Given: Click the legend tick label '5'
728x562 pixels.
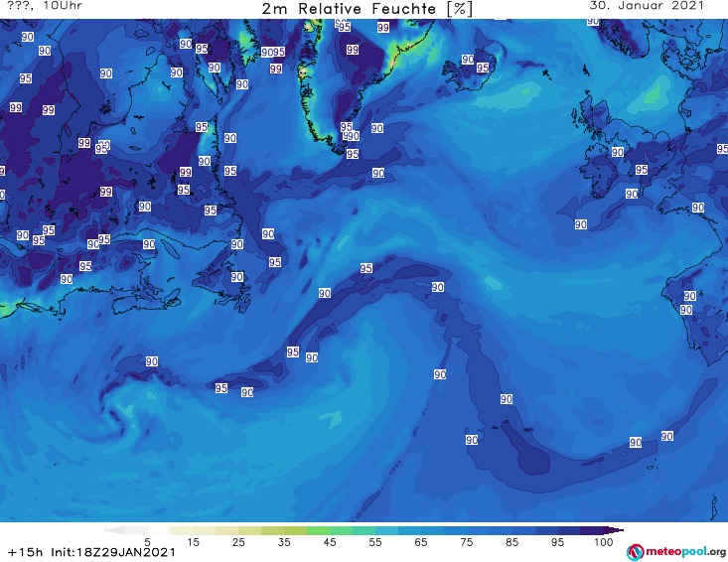Looking at the screenshot, I should click(x=147, y=542).
